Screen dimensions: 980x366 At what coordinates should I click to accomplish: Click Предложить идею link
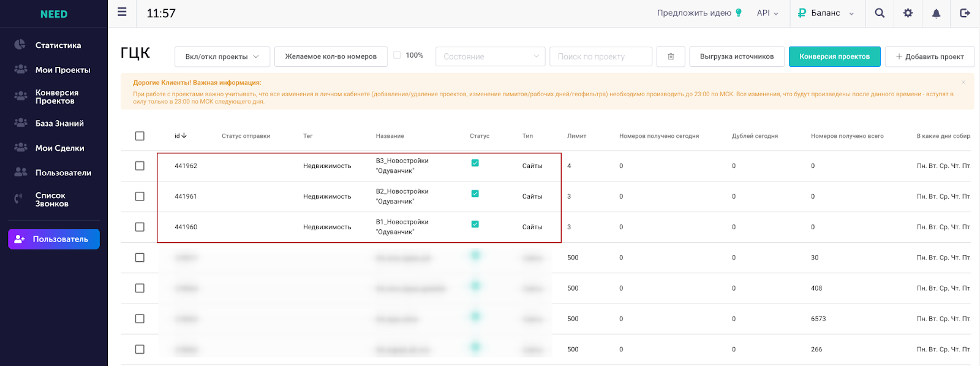tap(694, 13)
